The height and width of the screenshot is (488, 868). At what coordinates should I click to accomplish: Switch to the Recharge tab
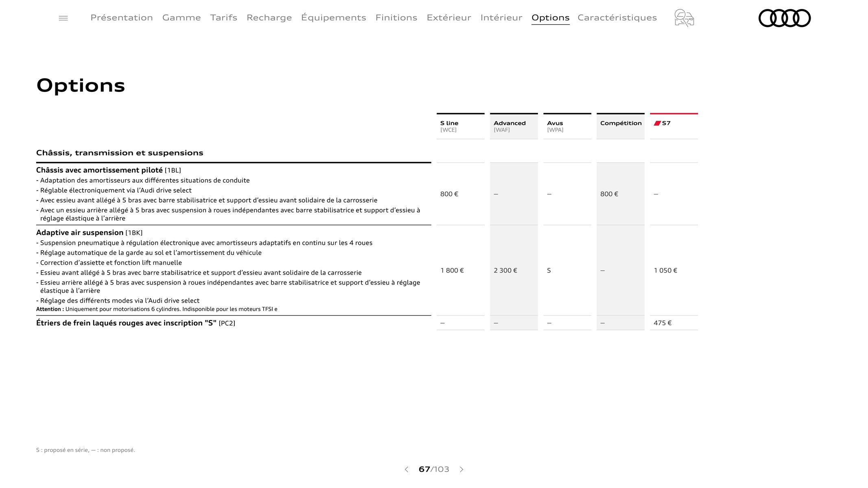tap(269, 17)
